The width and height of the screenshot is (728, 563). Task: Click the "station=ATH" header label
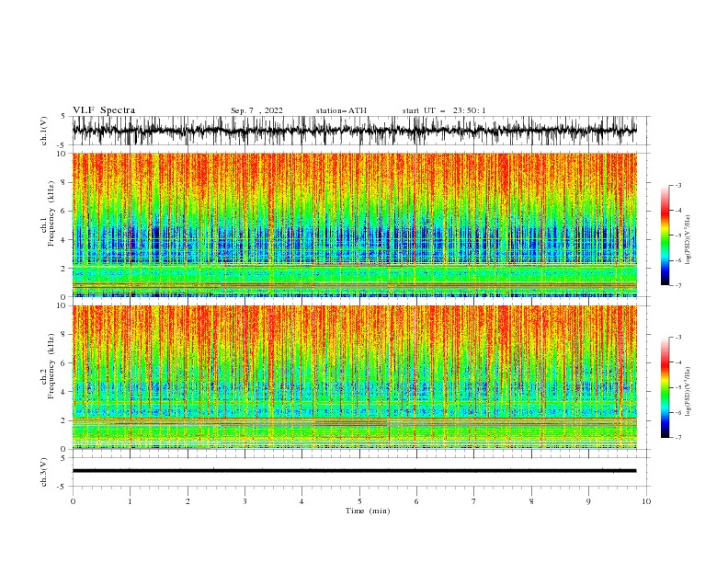tap(341, 110)
